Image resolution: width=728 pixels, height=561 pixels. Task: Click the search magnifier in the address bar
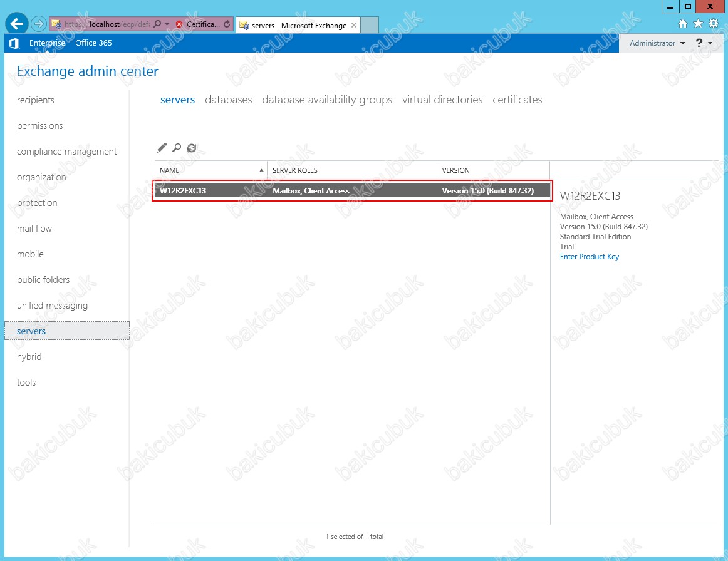click(157, 24)
